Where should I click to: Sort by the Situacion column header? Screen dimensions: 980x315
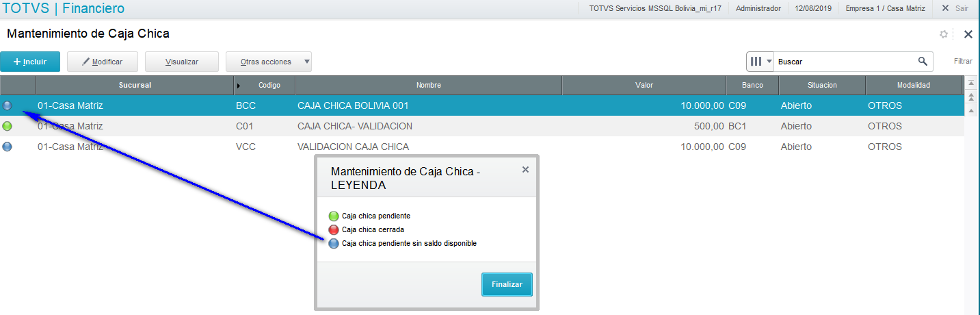(822, 85)
